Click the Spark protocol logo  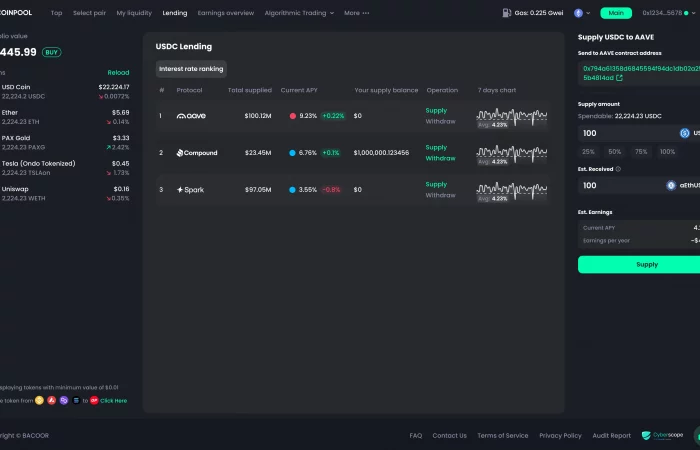click(190, 190)
